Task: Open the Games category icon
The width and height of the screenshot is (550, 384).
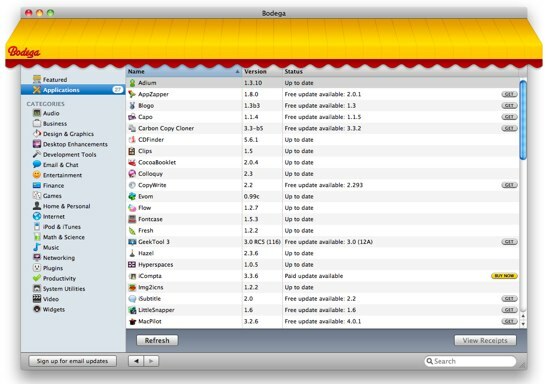Action: [x=37, y=195]
